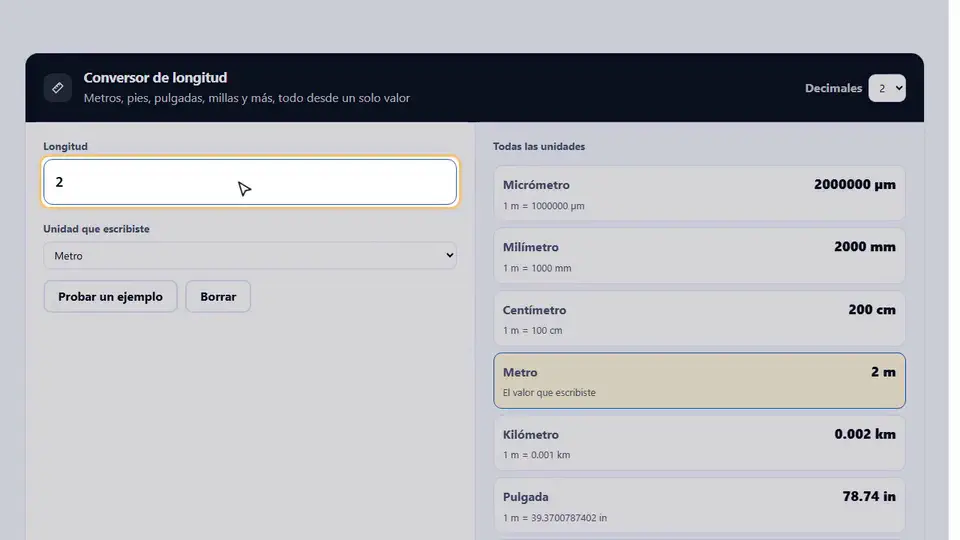Click the Borrar button
This screenshot has width=960, height=540.
tap(218, 296)
